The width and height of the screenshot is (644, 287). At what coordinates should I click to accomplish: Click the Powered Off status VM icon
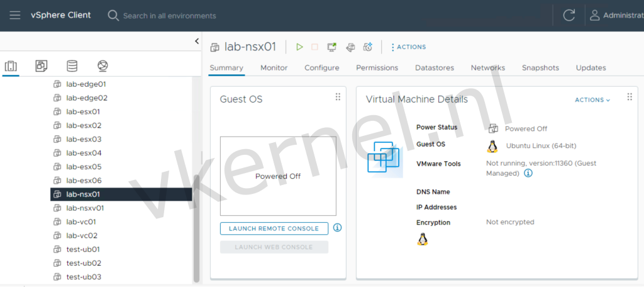coord(493,128)
